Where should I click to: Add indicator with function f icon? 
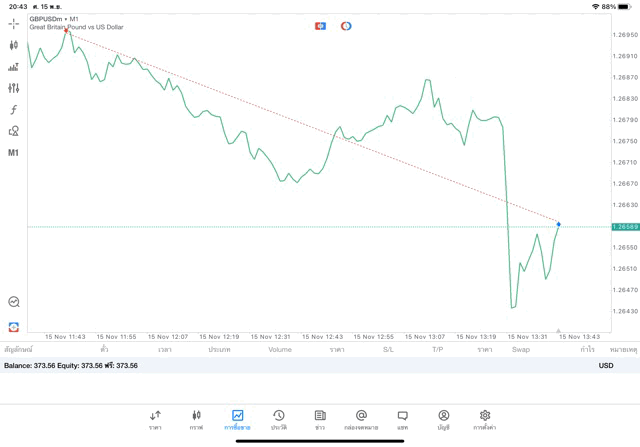(x=14, y=110)
